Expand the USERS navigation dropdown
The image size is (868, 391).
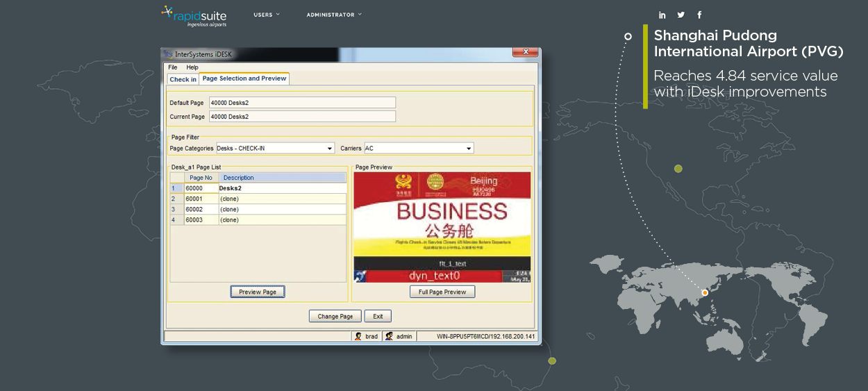pyautogui.click(x=267, y=15)
